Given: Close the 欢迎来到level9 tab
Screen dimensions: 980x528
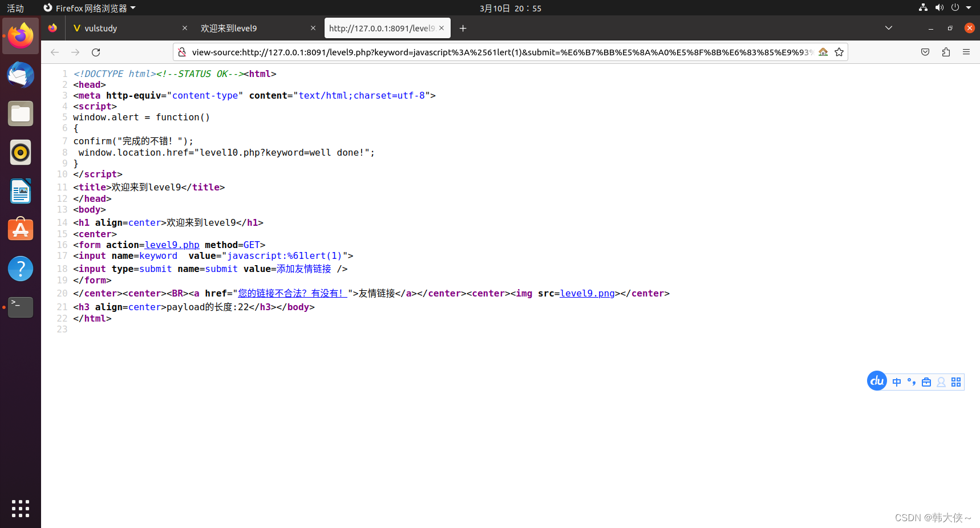Looking at the screenshot, I should [x=313, y=28].
